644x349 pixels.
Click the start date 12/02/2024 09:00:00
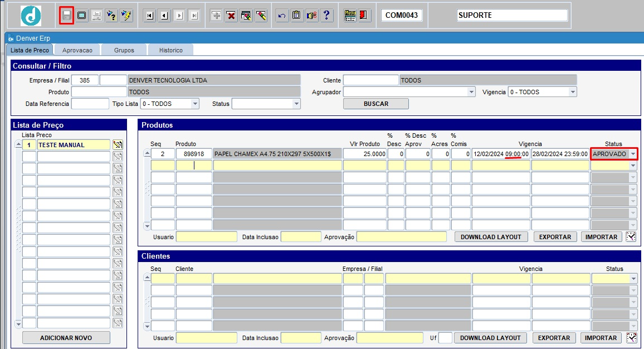tap(501, 154)
